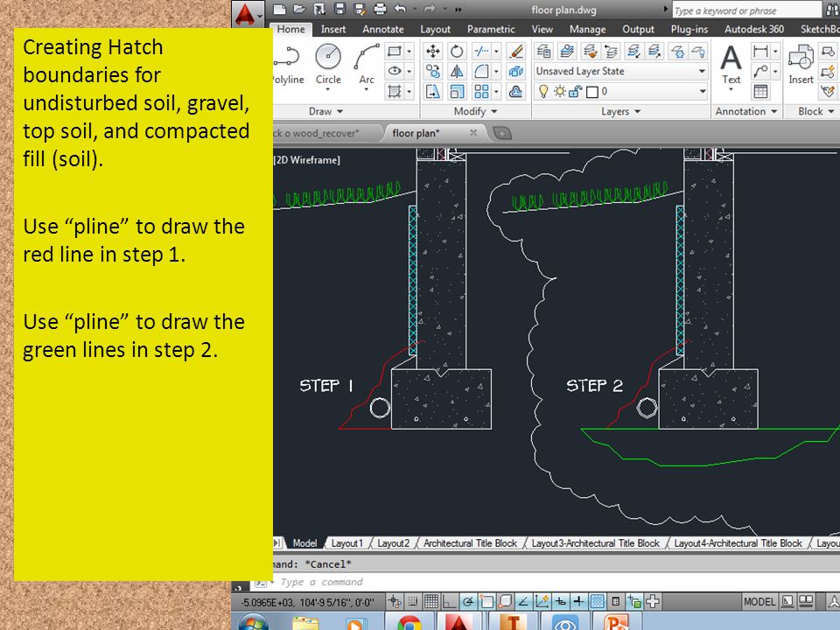Open Layer Properties manager
840x630 pixels.
click(x=543, y=52)
